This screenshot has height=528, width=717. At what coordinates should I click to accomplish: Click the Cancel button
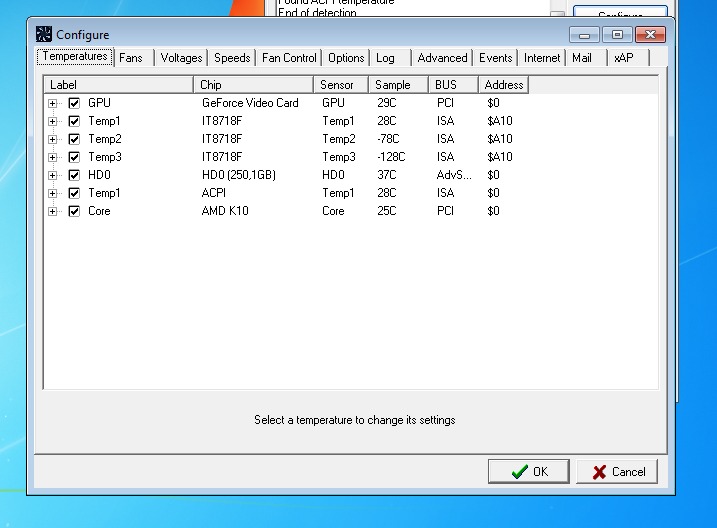617,471
